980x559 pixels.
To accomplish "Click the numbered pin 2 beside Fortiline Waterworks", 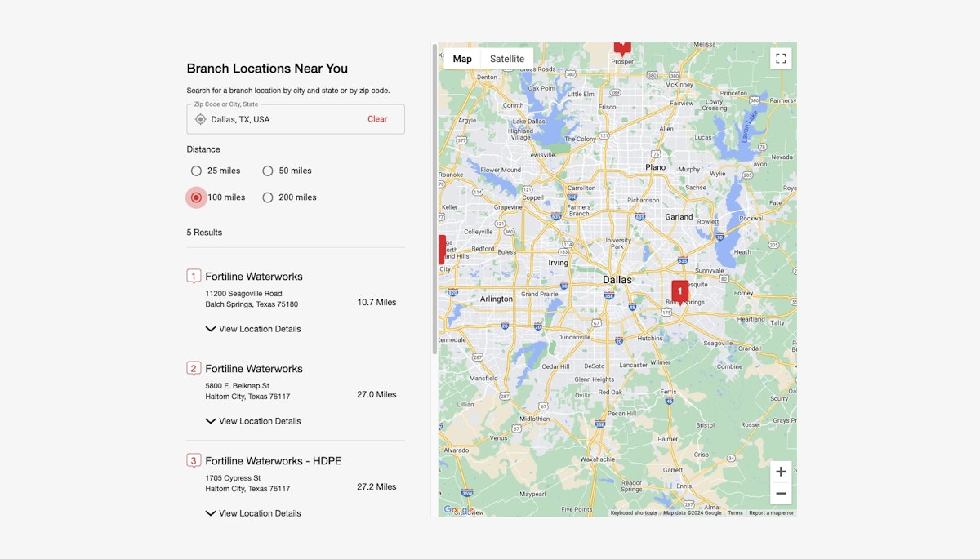I will point(194,369).
